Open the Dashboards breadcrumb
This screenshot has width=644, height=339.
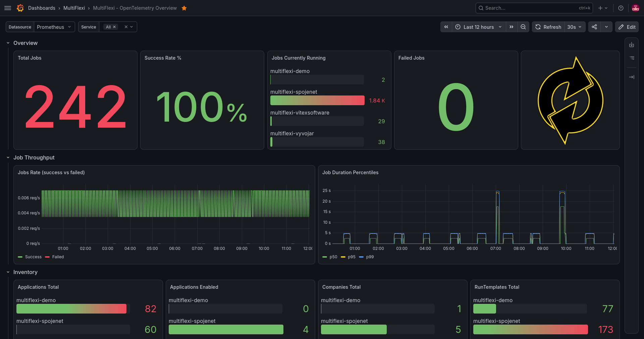pyautogui.click(x=42, y=8)
